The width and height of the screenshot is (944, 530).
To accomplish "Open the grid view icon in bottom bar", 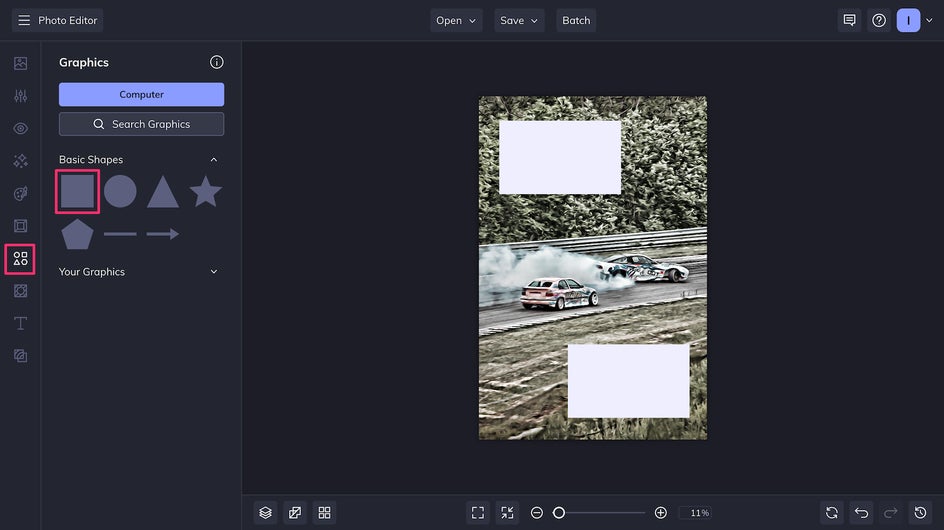I will point(324,513).
